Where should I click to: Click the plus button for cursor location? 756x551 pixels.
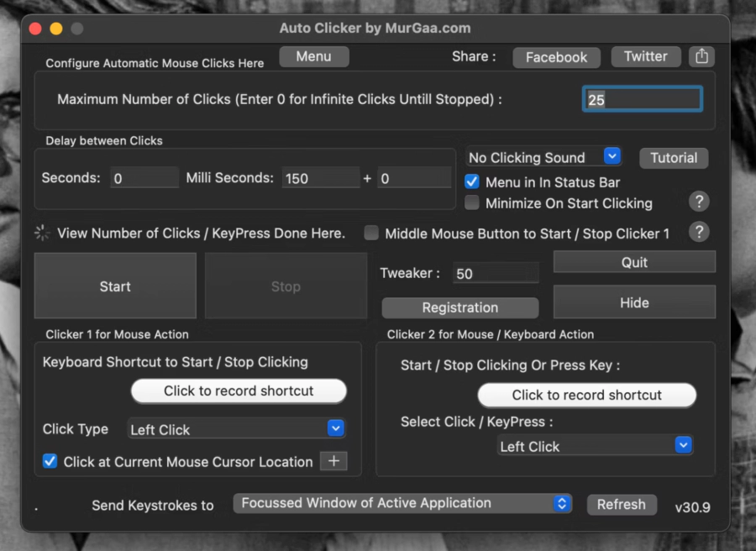coord(333,461)
